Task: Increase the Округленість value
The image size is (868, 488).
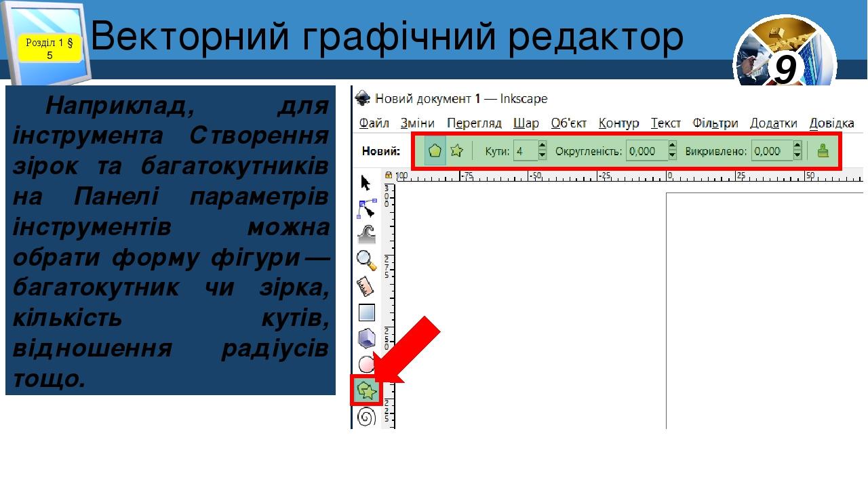Action: tap(673, 146)
